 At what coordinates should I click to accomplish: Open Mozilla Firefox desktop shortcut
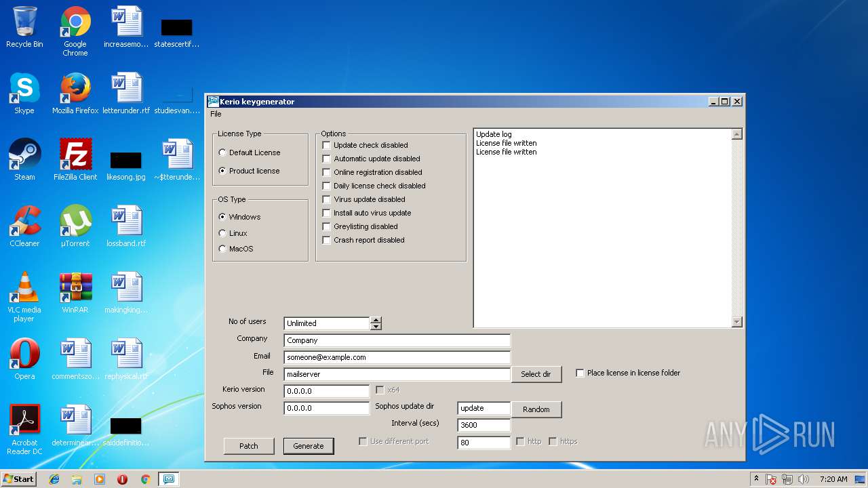tap(75, 94)
